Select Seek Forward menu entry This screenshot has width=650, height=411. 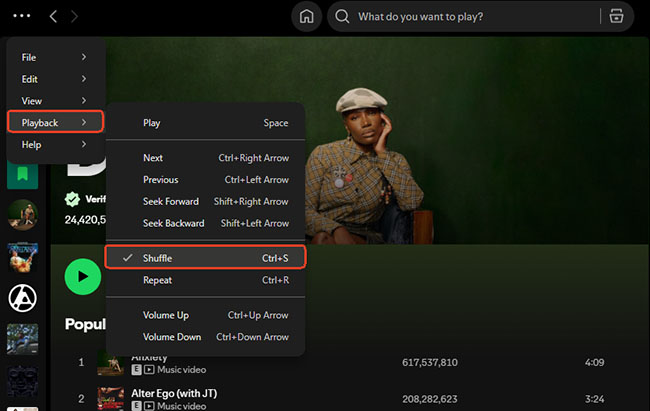point(206,202)
